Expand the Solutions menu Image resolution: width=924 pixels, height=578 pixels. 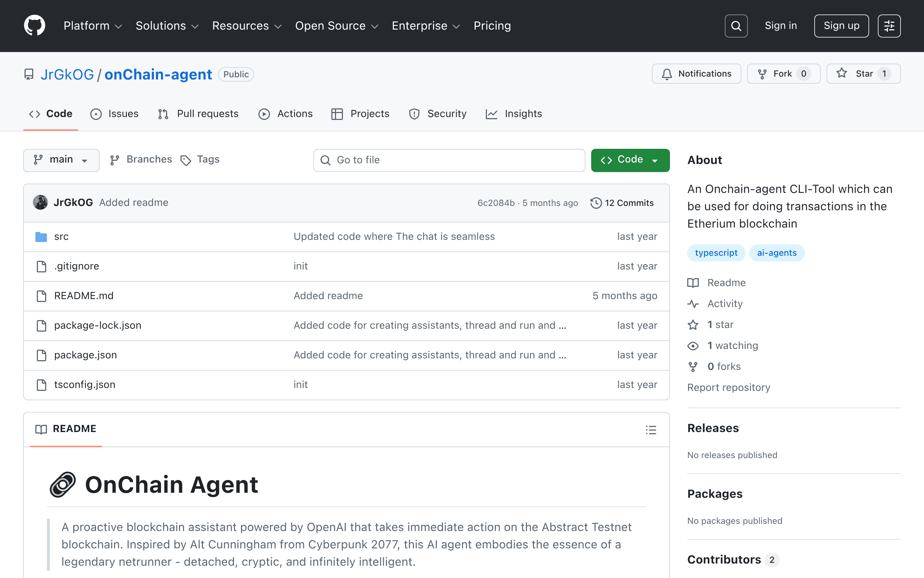pos(167,26)
